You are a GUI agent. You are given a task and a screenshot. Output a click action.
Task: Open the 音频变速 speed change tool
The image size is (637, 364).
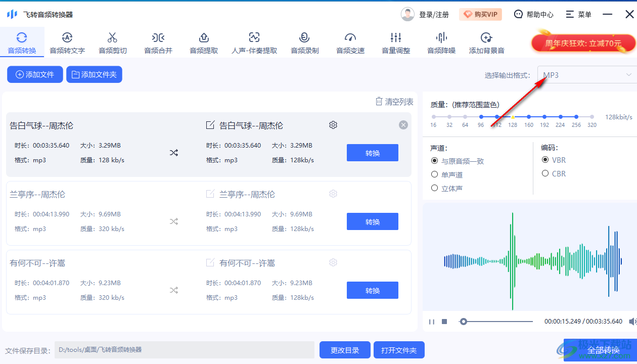click(350, 42)
